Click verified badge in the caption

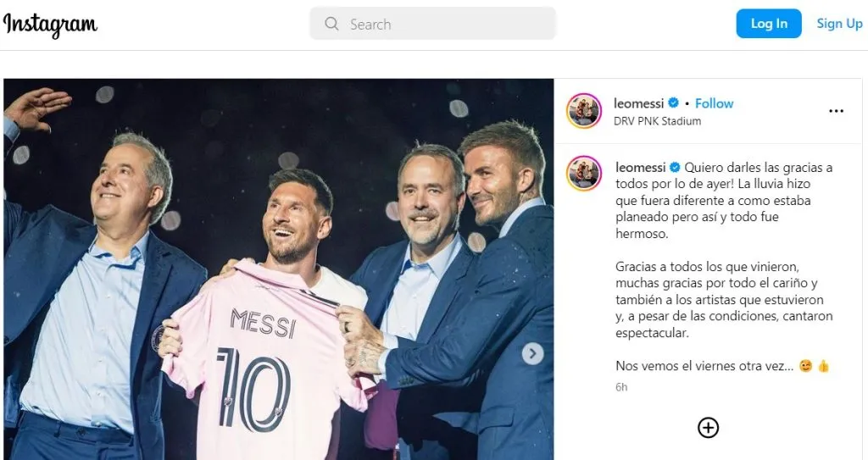click(x=676, y=167)
